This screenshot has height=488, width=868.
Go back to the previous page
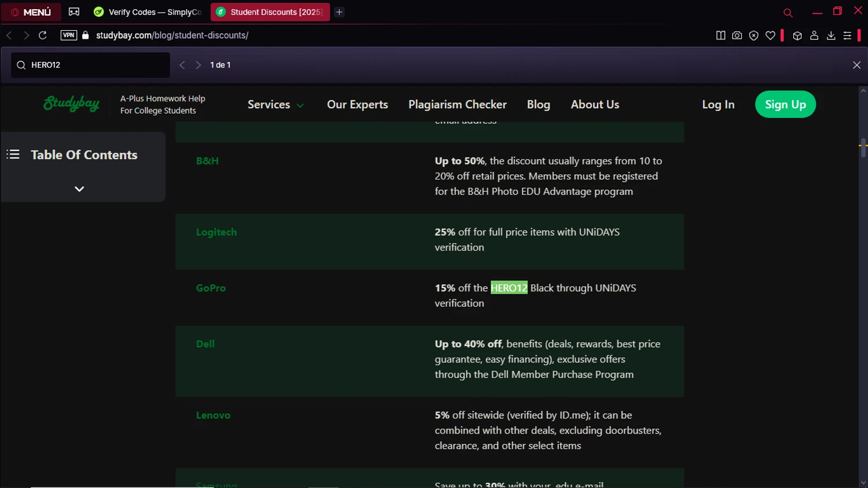click(x=9, y=35)
